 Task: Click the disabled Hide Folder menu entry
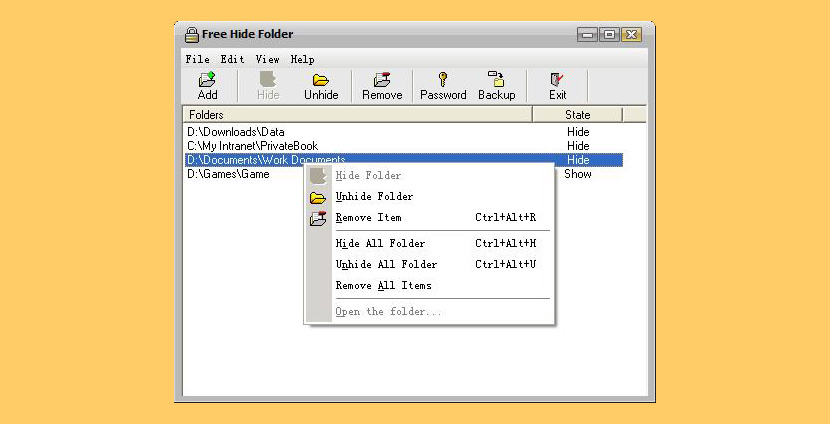coord(429,175)
